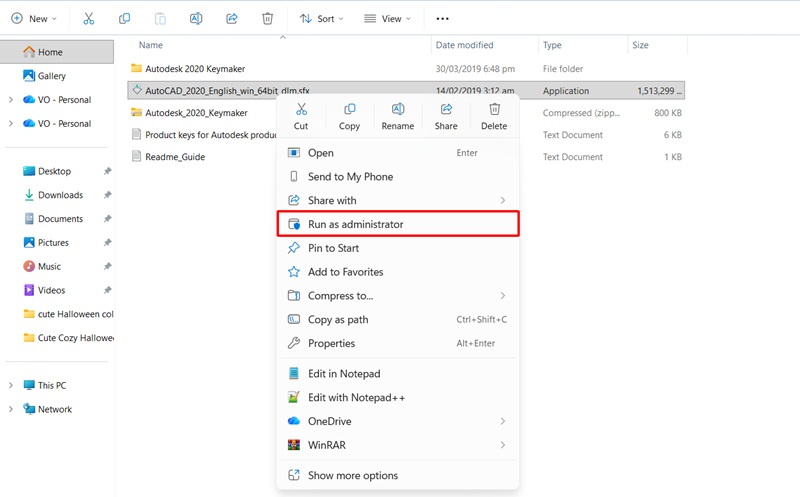This screenshot has height=497, width=800.
Task: Sort by Date modified column header
Action: [464, 45]
